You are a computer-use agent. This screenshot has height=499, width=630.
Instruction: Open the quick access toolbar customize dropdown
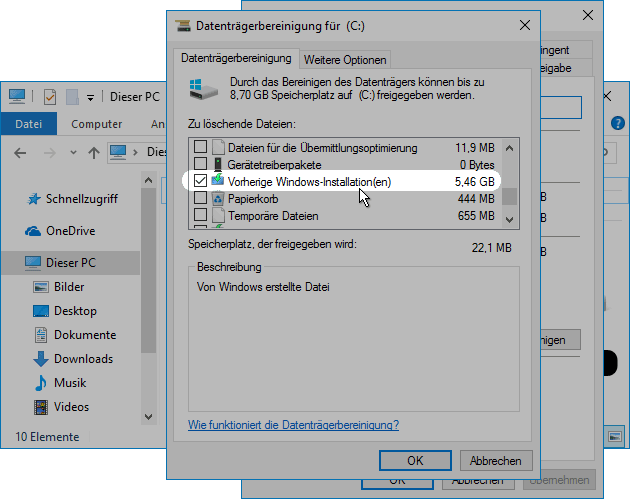[x=90, y=98]
